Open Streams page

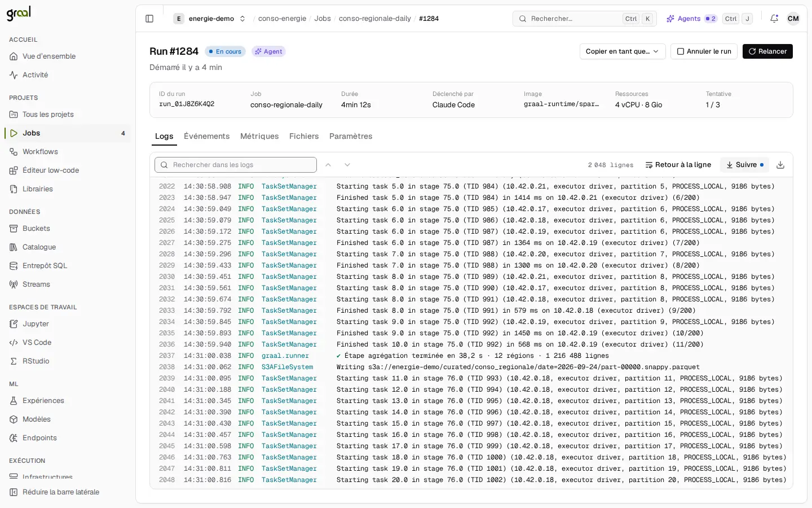68,284
